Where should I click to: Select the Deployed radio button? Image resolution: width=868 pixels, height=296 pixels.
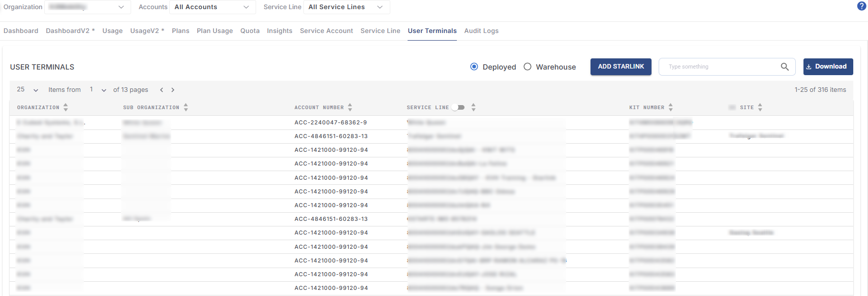[474, 67]
